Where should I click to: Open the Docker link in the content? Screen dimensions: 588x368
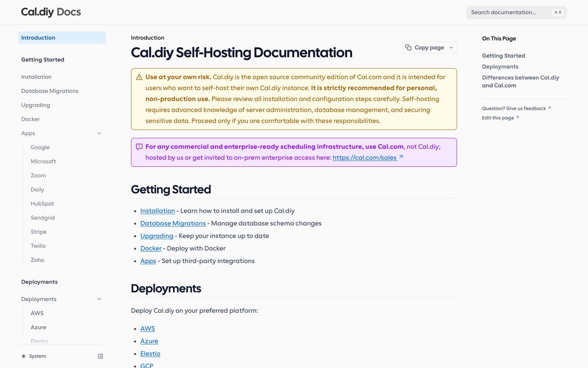click(151, 248)
